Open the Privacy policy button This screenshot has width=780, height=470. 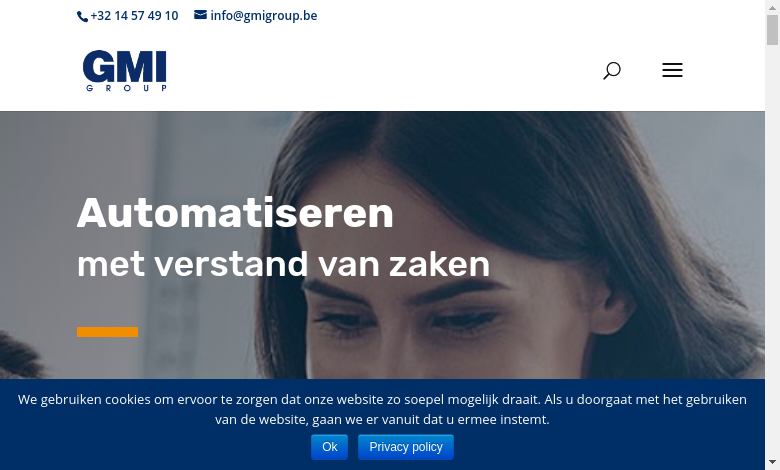point(405,447)
